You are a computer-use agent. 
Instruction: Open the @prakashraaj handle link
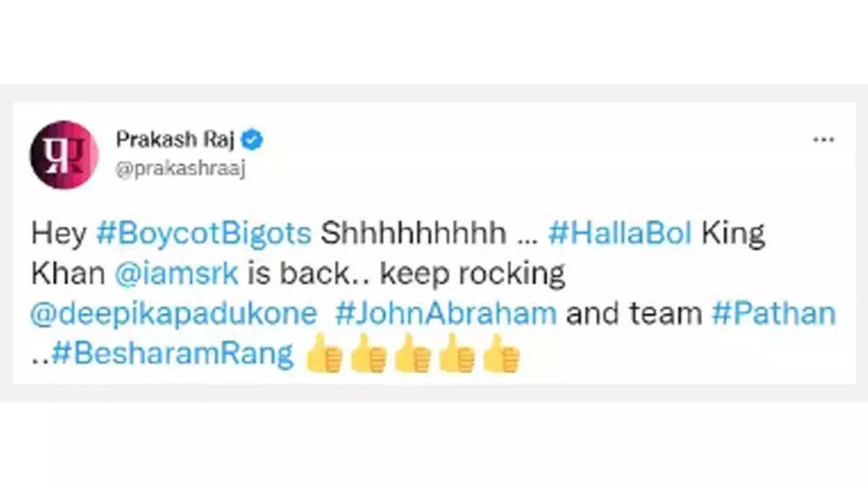click(x=180, y=169)
